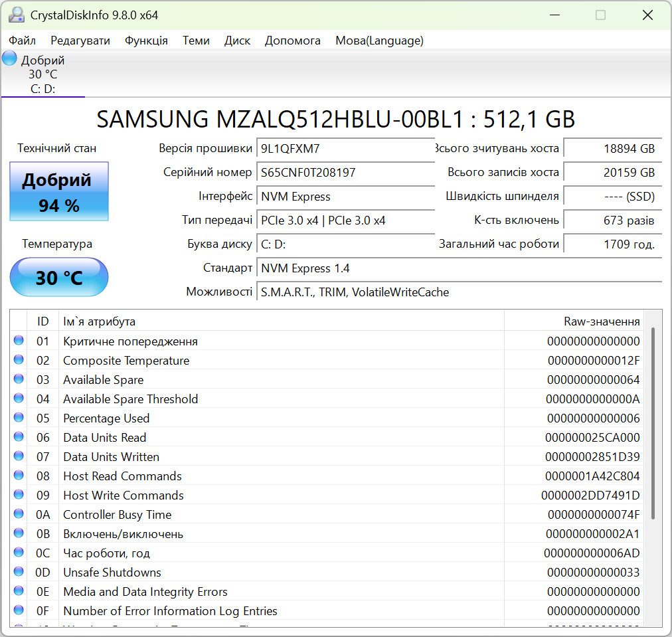
Task: Click the features field with S.M.A.R.T., TRIM
Action: (459, 293)
